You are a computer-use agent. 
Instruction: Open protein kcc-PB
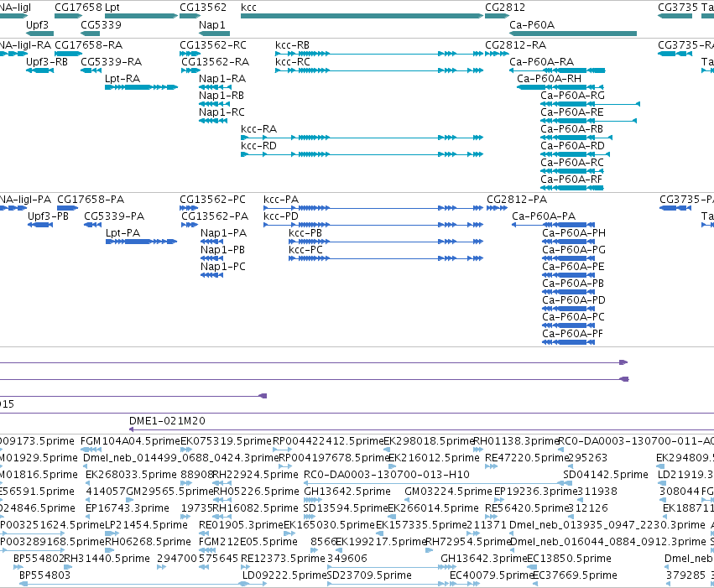pos(305,233)
